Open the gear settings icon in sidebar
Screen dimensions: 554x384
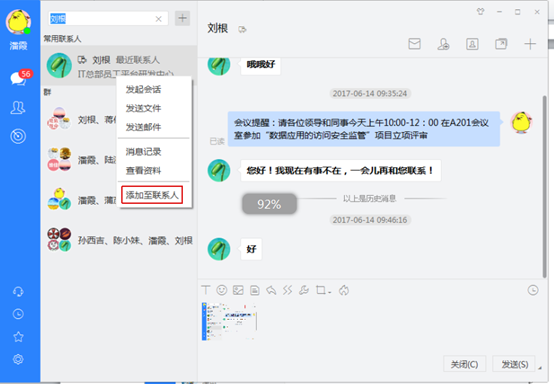[x=18, y=359]
